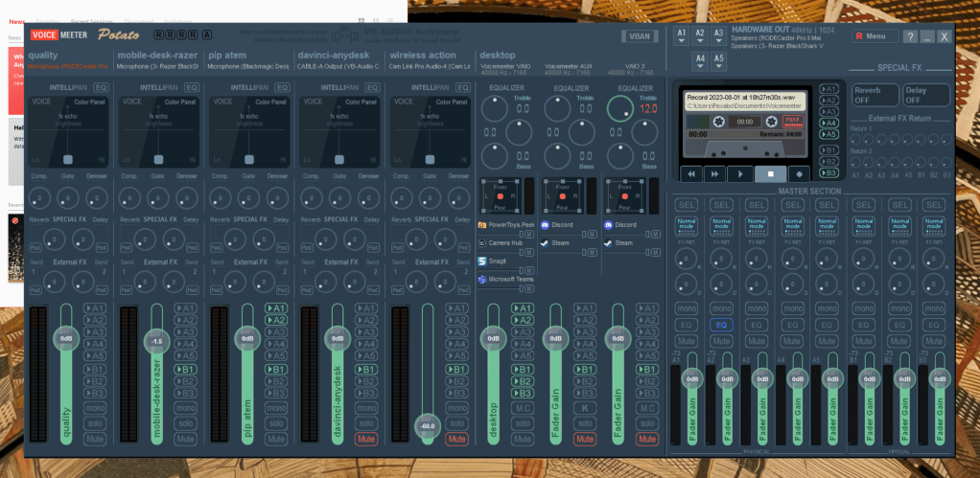Image resolution: width=980 pixels, height=478 pixels.
Task: Toggle the Reverb OFF button
Action: [x=875, y=95]
